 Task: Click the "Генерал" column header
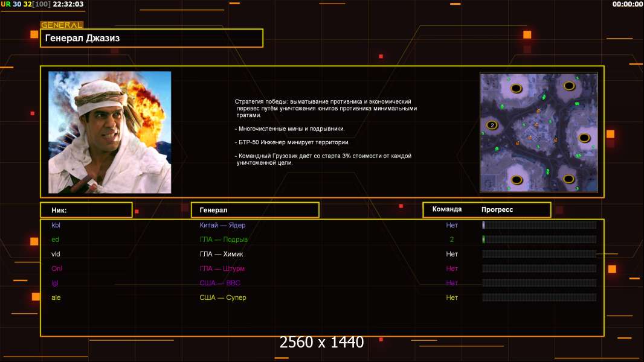[254, 210]
